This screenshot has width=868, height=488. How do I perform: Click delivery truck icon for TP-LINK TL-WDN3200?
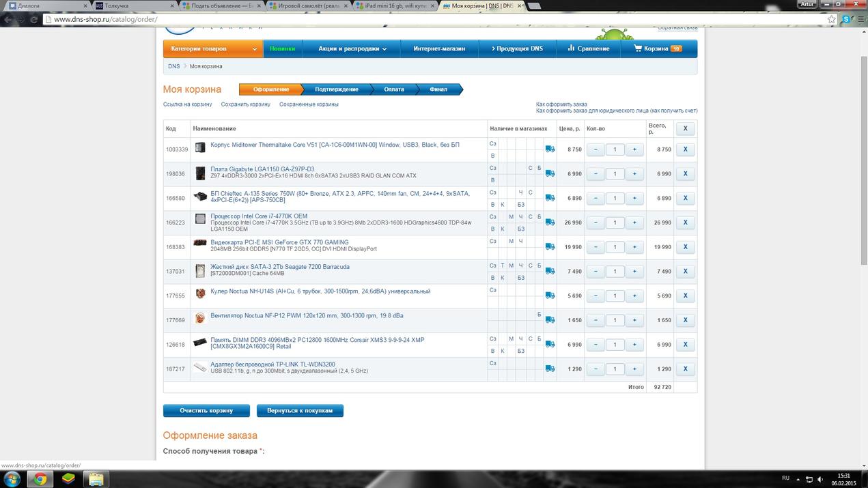pyautogui.click(x=550, y=369)
